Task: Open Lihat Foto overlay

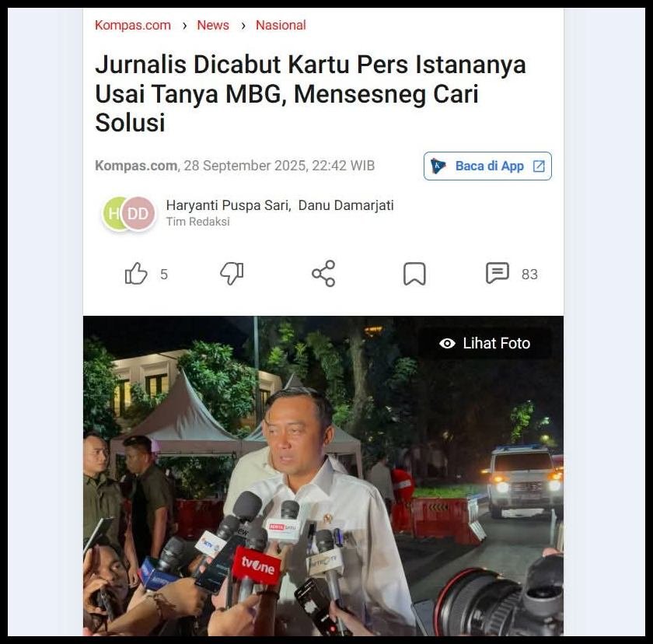Action: pos(485,343)
